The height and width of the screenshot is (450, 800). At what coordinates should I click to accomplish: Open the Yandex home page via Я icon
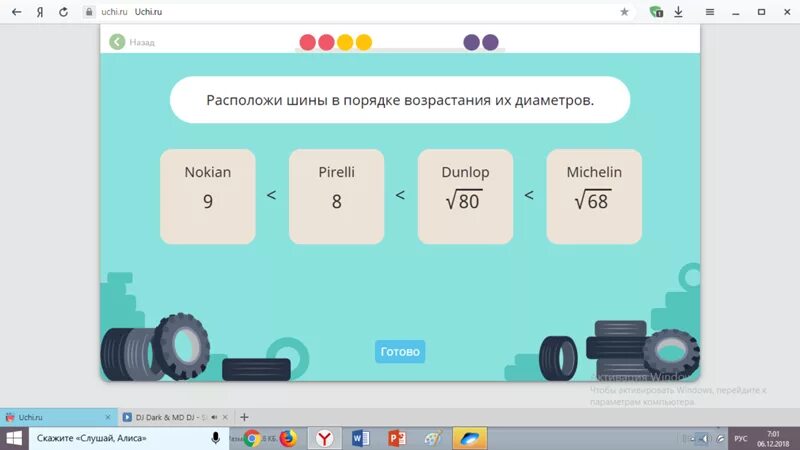40,12
